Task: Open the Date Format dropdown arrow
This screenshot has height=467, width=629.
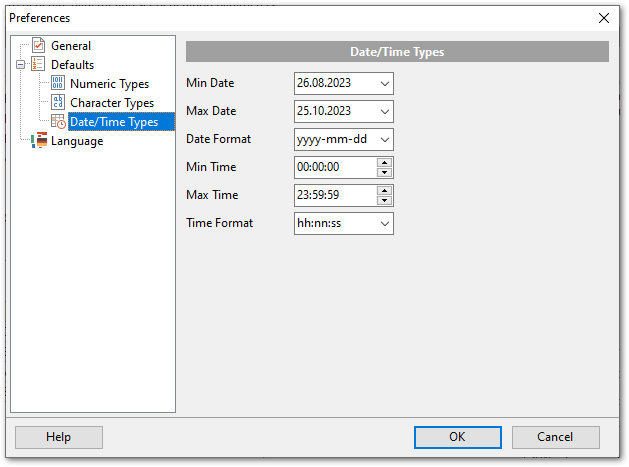Action: coord(385,140)
